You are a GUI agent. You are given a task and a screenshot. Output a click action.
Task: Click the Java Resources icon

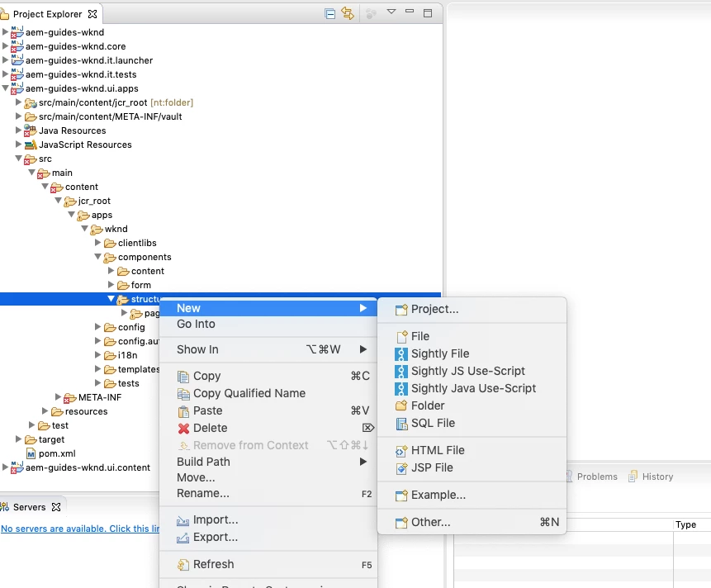[x=31, y=130]
